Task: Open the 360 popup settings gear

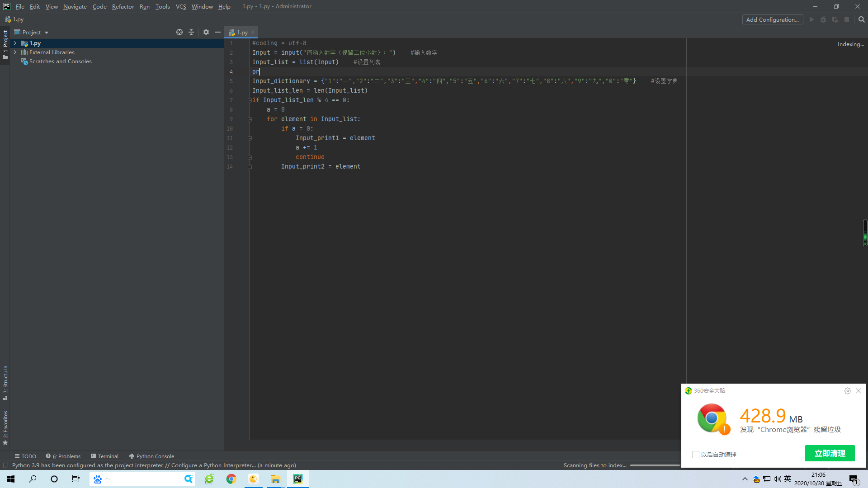Action: click(847, 391)
